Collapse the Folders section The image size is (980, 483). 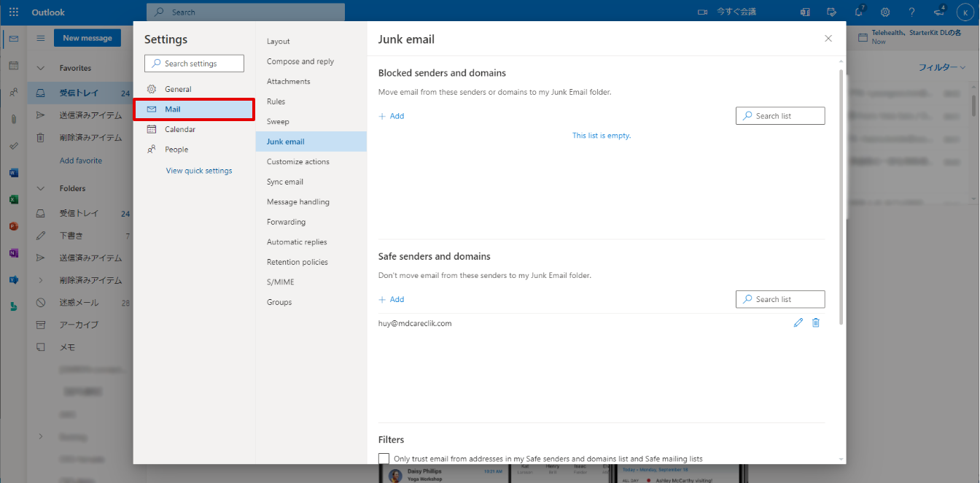pyautogui.click(x=41, y=188)
